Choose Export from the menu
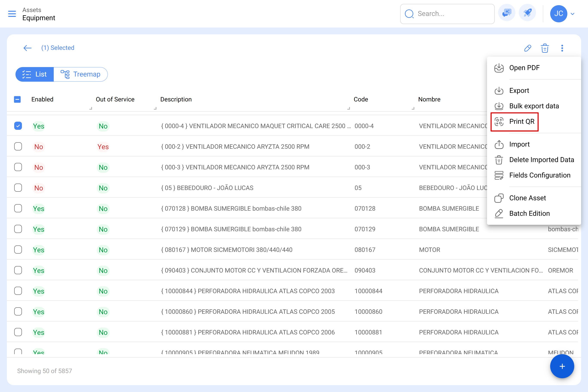This screenshot has height=392, width=588. (534, 91)
